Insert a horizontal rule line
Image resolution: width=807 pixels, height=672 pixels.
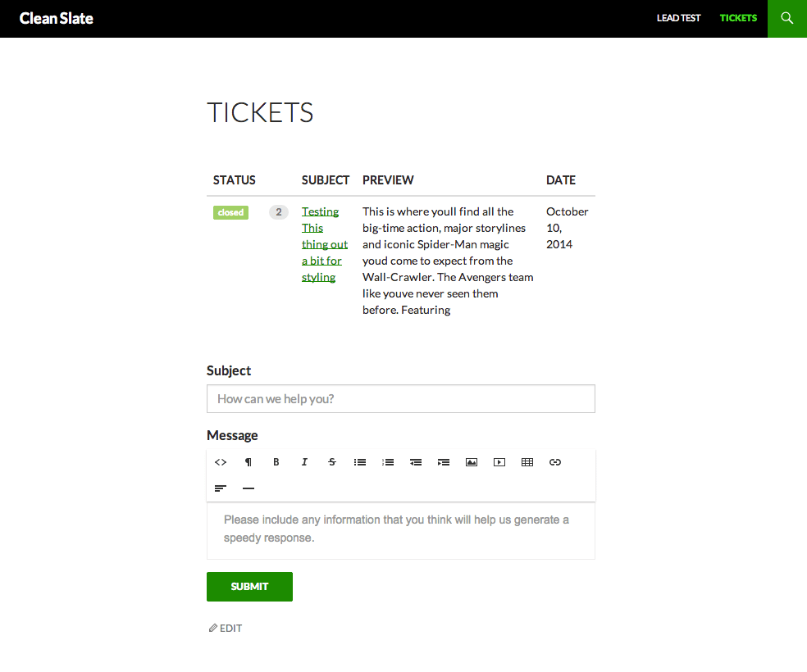click(x=248, y=488)
